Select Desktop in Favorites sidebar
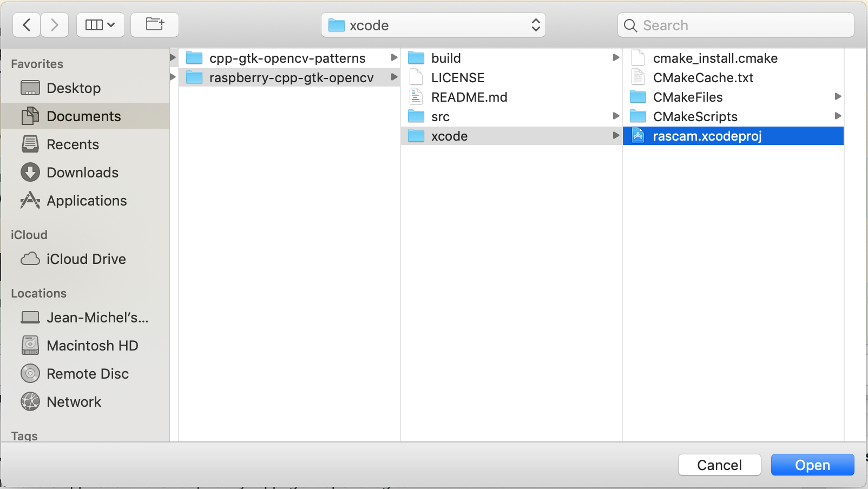Screen dimensions: 868x489 point(85,88)
